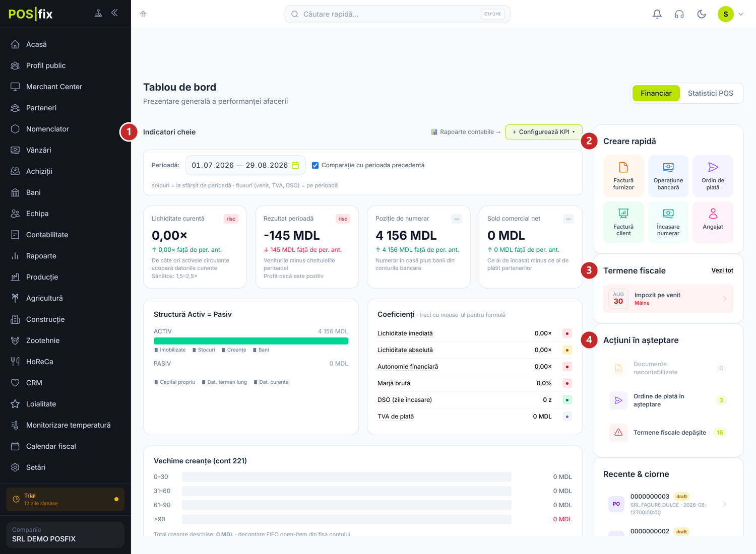Create a Factură client
Screen dimensions: 756x554
pos(623,222)
